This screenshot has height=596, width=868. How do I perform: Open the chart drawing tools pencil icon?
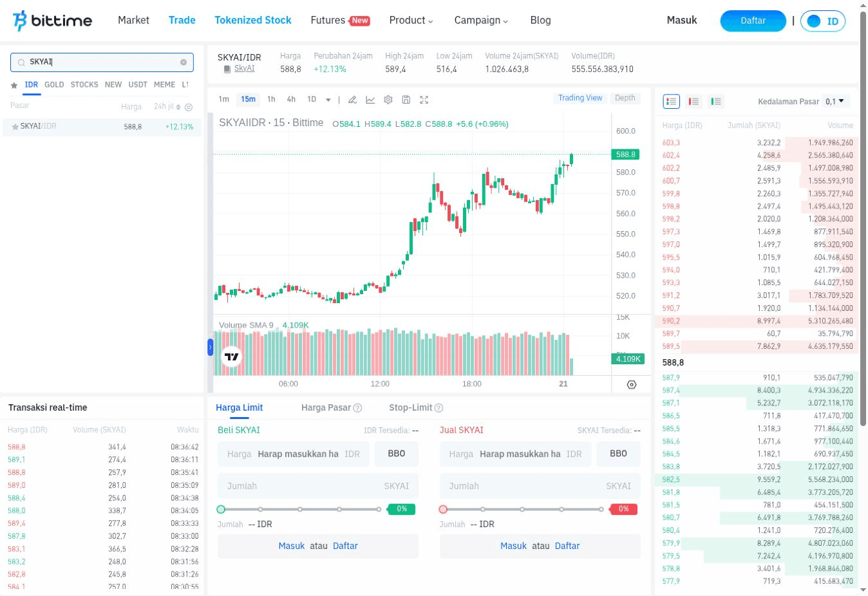[352, 100]
